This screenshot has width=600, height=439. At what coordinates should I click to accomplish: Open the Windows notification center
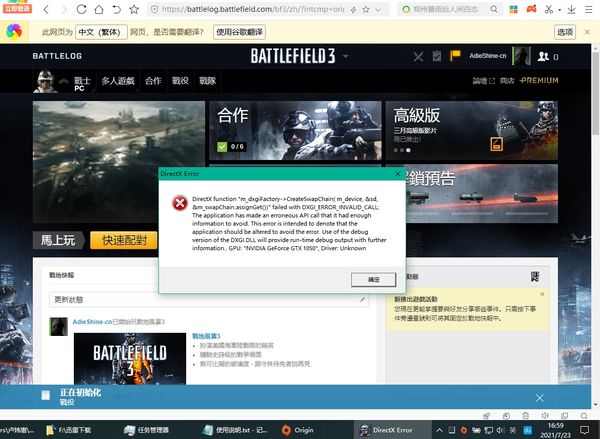(x=584, y=430)
